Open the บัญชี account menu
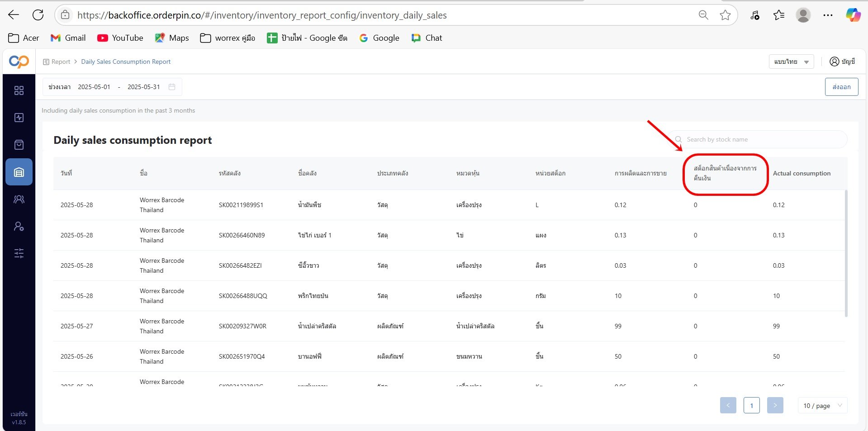Viewport: 868px width, 431px height. 842,62
